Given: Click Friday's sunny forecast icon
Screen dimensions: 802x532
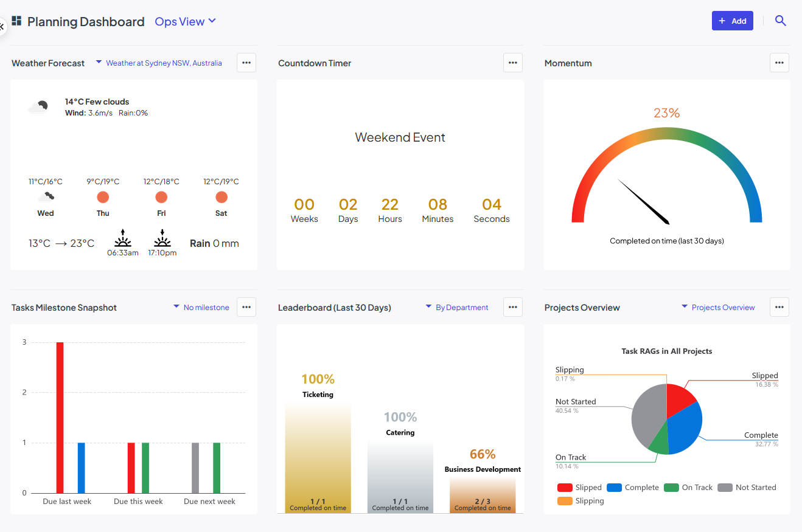Looking at the screenshot, I should point(161,197).
